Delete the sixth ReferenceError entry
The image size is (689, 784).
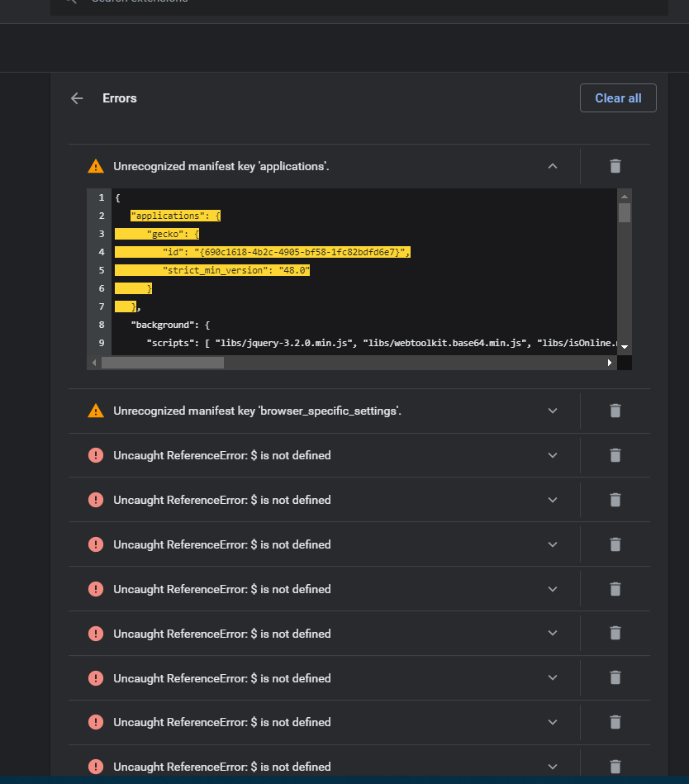tap(615, 677)
